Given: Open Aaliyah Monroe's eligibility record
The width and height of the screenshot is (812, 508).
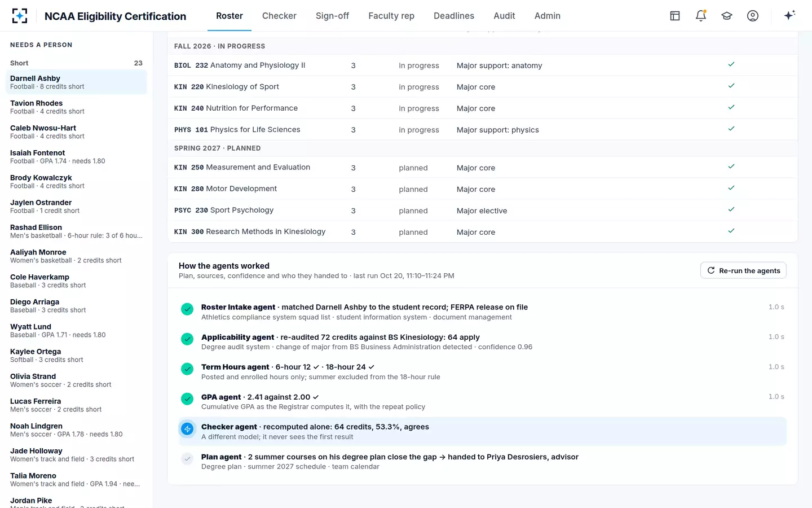Looking at the screenshot, I should pyautogui.click(x=76, y=256).
